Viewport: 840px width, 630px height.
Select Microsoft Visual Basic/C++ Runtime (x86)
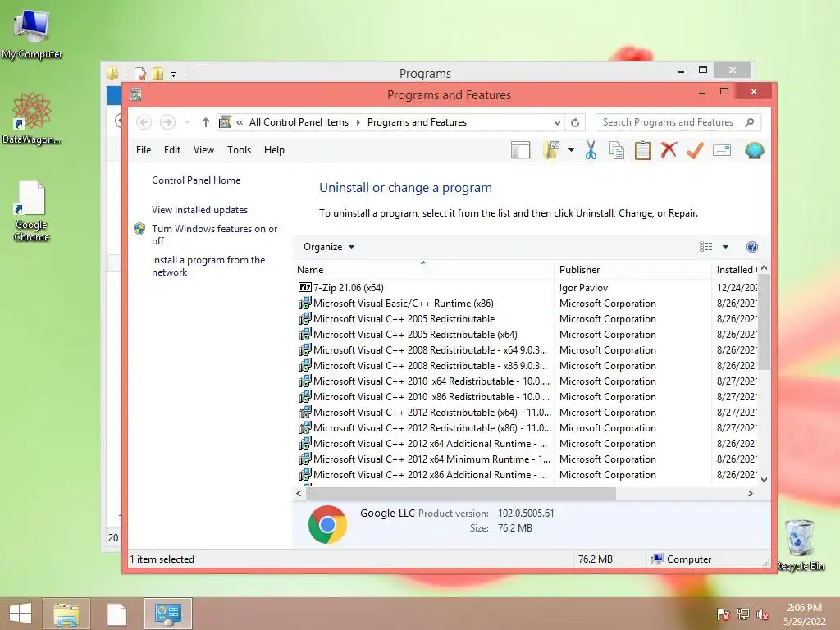pos(404,304)
